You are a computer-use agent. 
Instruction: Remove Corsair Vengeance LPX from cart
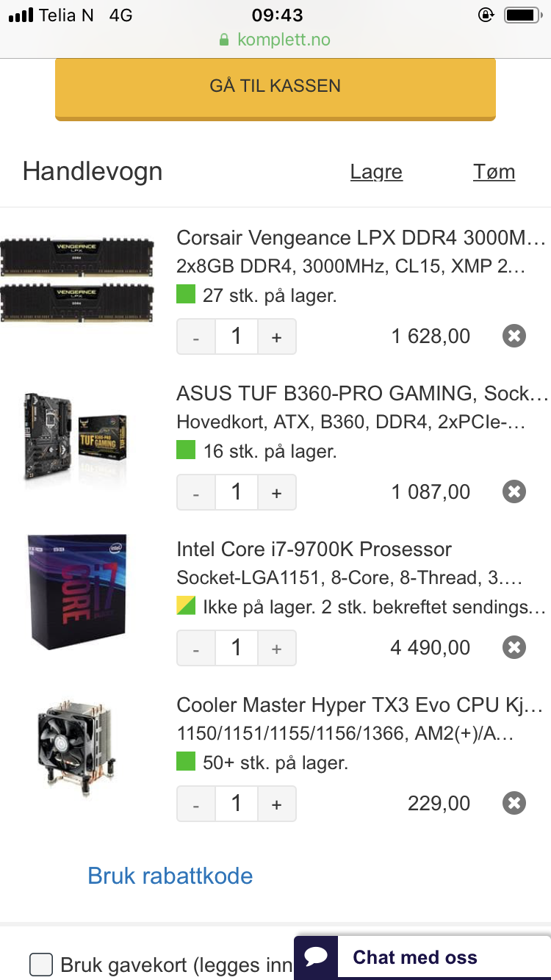pyautogui.click(x=514, y=336)
